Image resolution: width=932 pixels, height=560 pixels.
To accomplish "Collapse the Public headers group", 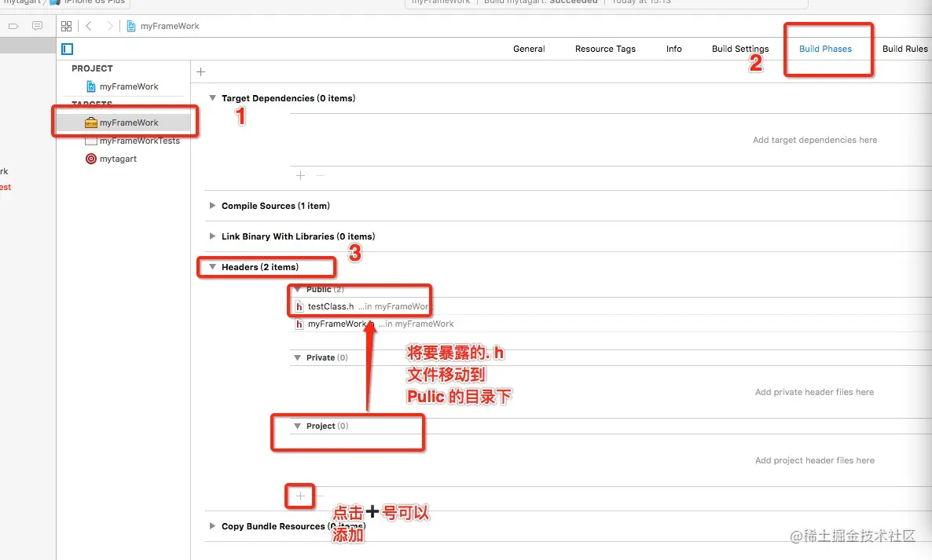I will [297, 289].
